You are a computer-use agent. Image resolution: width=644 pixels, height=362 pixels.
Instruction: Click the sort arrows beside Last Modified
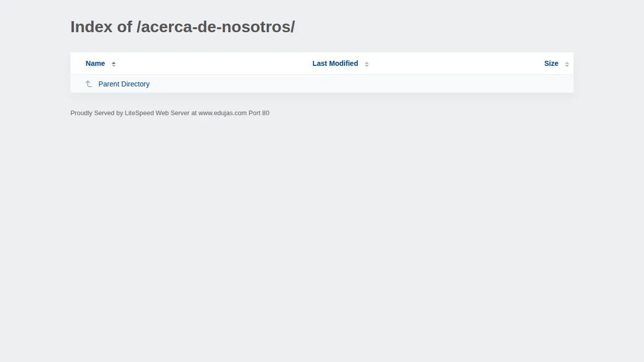[x=367, y=64]
